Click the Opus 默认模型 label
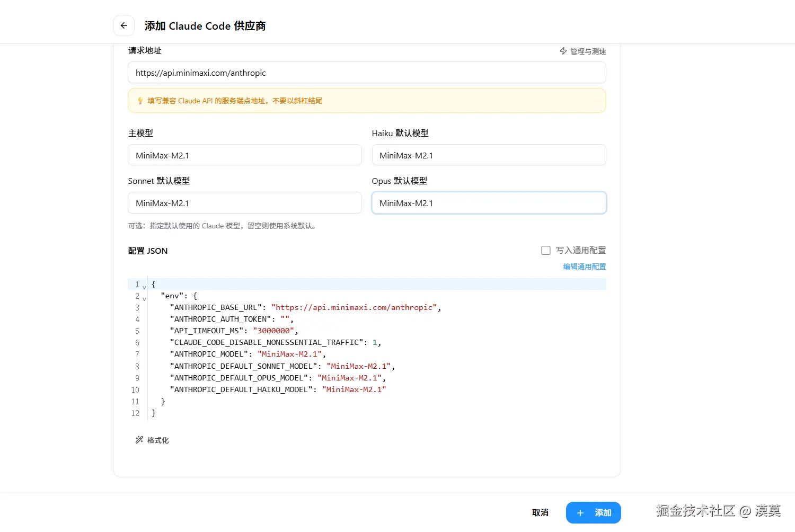 (x=400, y=181)
